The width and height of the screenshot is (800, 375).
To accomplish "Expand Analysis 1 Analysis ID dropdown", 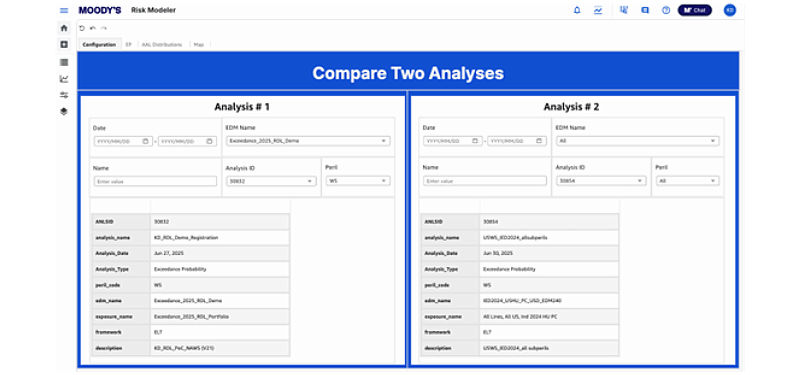I will click(271, 181).
